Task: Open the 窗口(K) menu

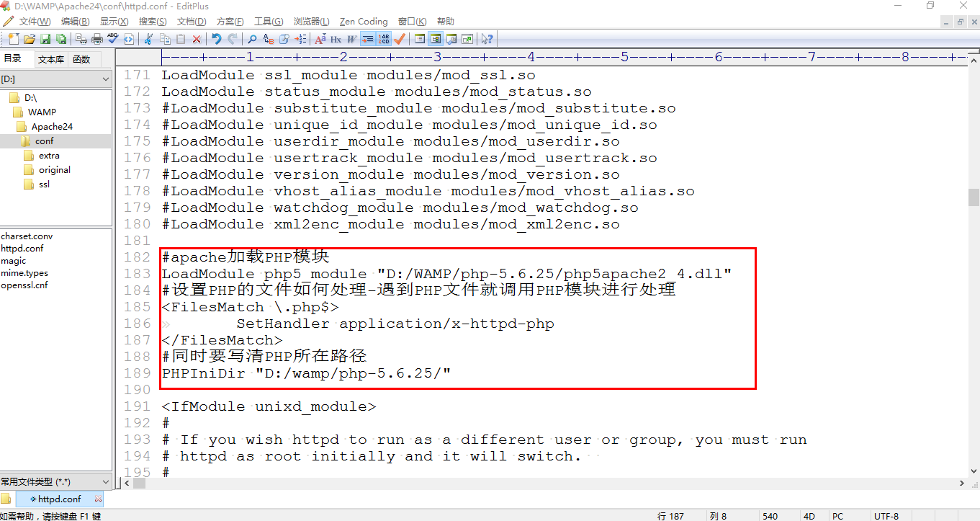Action: click(x=412, y=22)
